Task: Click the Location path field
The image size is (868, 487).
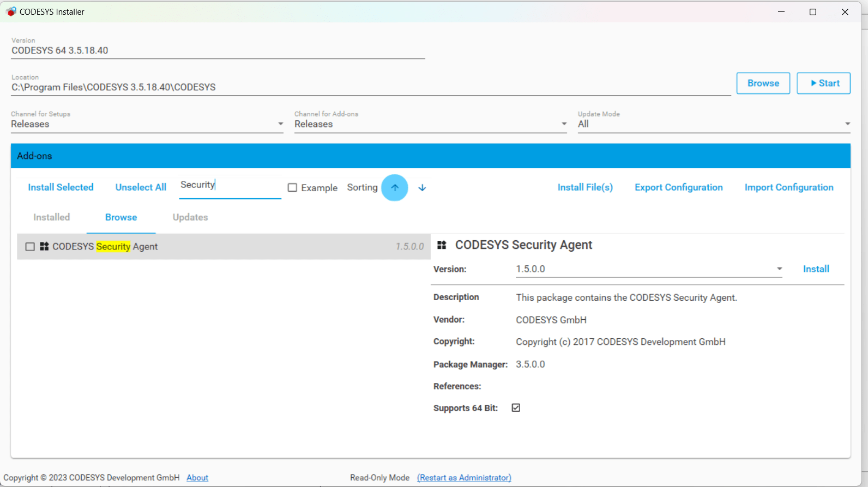Action: pyautogui.click(x=371, y=87)
